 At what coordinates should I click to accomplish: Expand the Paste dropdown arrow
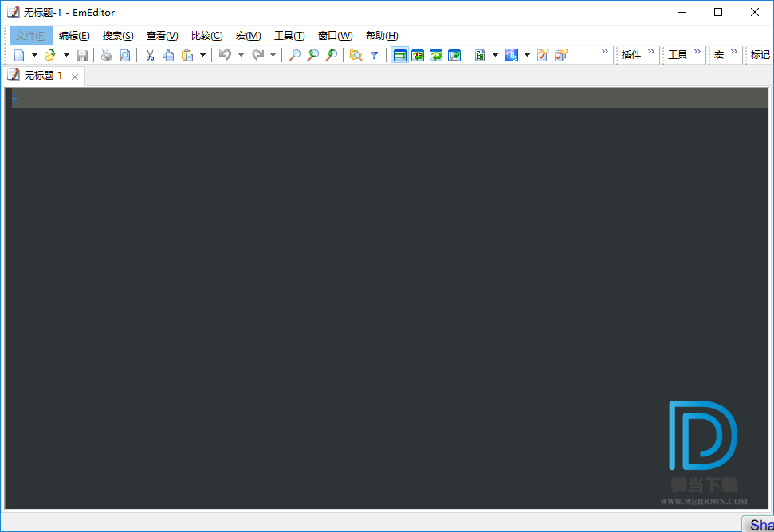[x=202, y=55]
